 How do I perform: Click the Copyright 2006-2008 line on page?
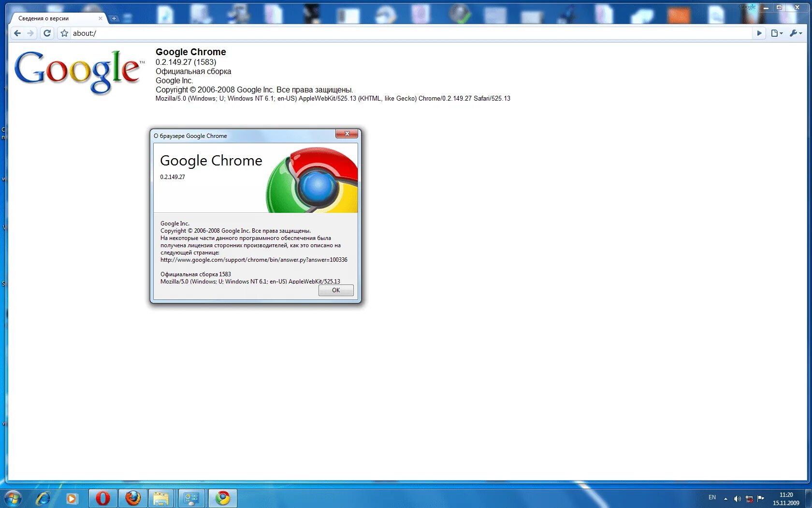point(254,90)
